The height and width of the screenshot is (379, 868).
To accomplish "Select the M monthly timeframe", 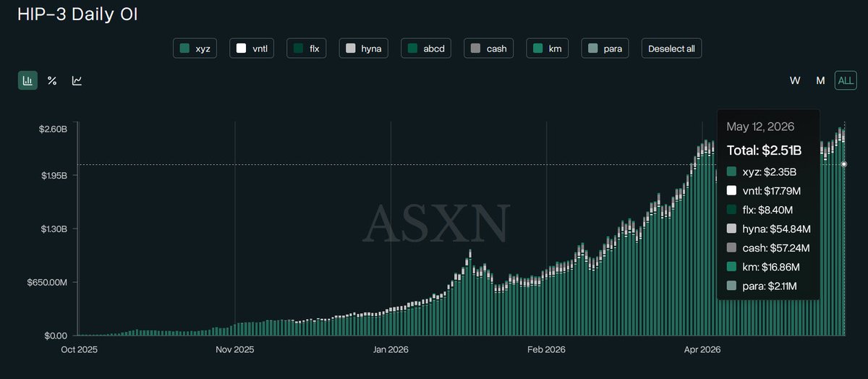I will pos(820,80).
